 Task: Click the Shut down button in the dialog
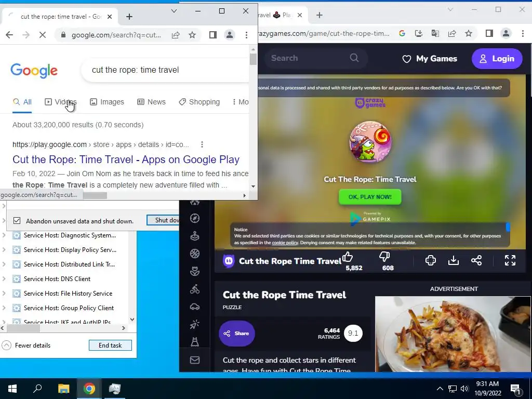click(163, 220)
